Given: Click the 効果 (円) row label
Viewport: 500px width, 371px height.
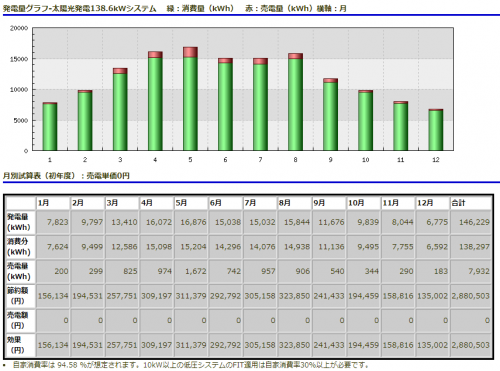Looking at the screenshot, I should tap(21, 345).
